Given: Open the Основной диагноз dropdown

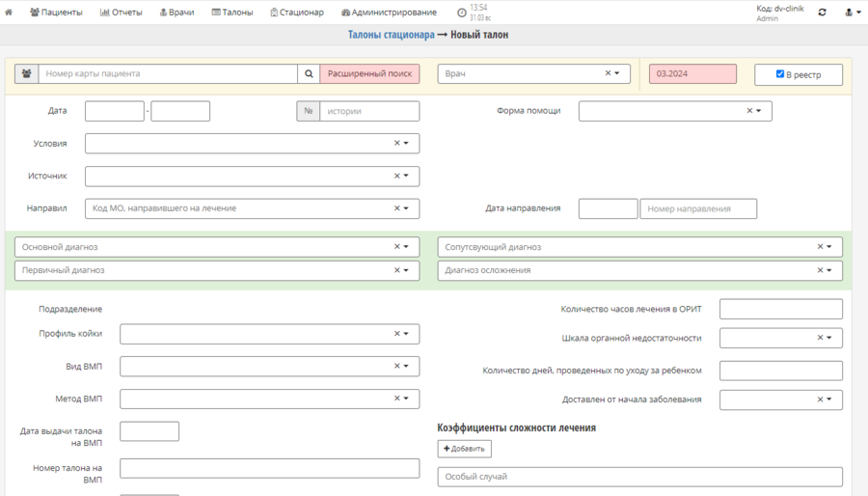Looking at the screenshot, I should point(406,246).
